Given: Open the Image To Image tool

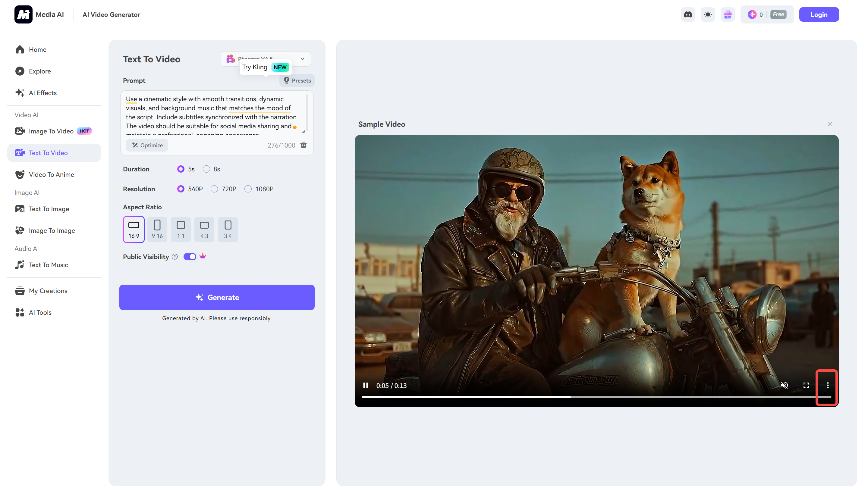Looking at the screenshot, I should [x=52, y=230].
